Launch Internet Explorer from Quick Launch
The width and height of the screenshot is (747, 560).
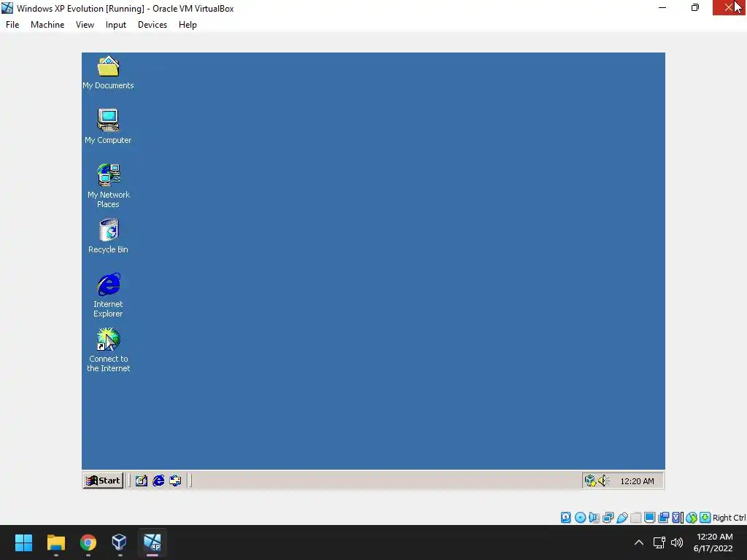pos(158,481)
